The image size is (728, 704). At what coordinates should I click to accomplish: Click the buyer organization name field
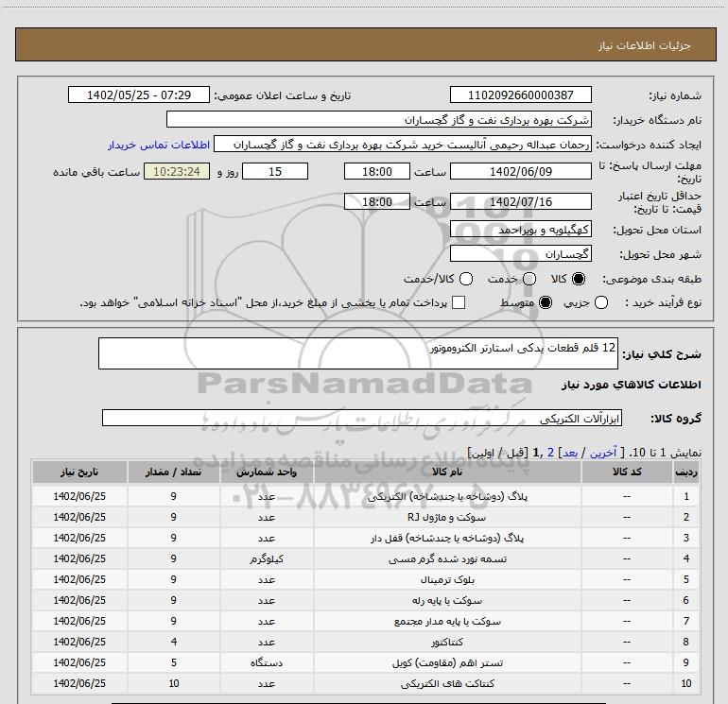(379, 119)
